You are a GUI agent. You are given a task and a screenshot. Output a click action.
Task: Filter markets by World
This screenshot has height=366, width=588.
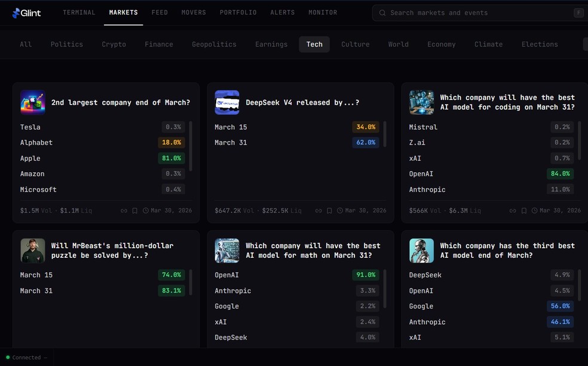398,44
